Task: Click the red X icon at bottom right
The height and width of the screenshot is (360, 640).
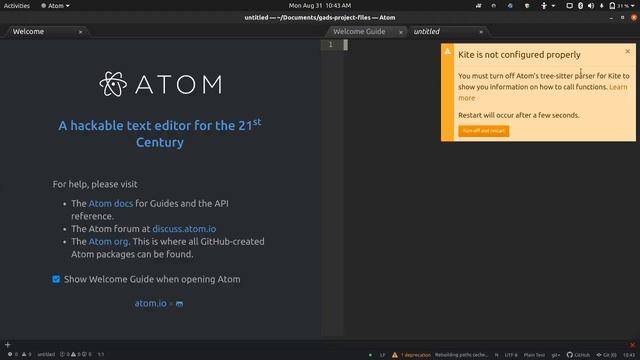Action: (632, 345)
